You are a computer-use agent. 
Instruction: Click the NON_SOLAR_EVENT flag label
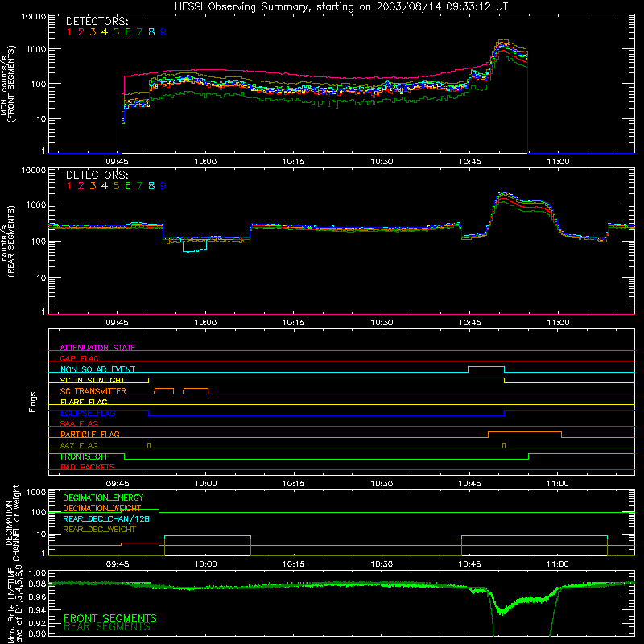(97, 369)
